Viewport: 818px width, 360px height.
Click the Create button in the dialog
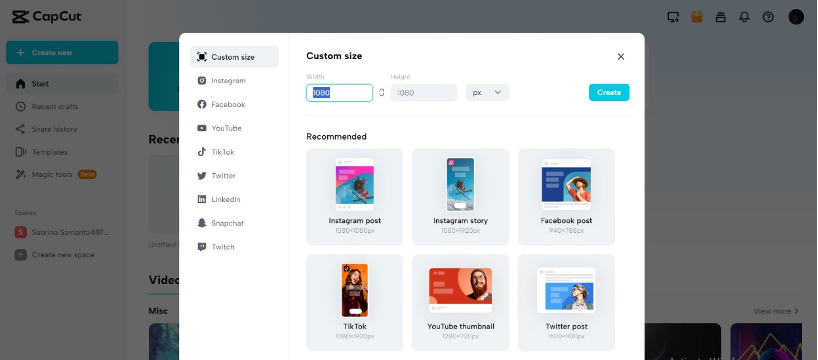click(x=609, y=92)
